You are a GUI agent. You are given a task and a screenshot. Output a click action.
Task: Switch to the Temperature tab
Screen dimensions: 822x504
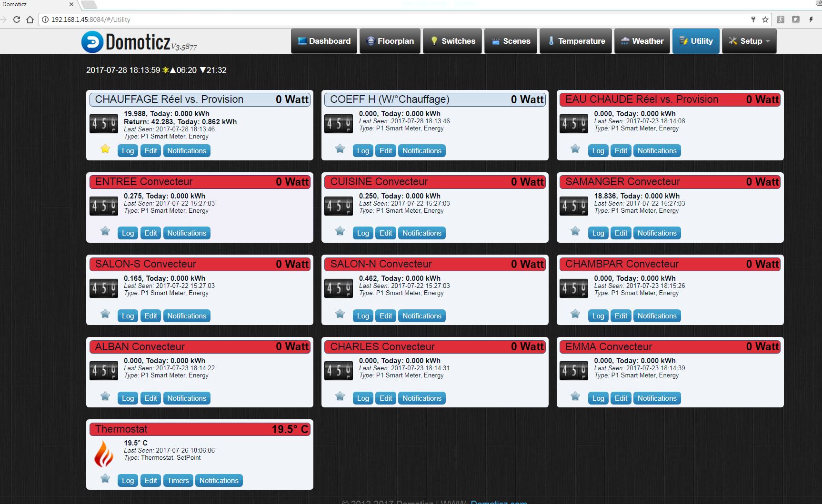[576, 41]
